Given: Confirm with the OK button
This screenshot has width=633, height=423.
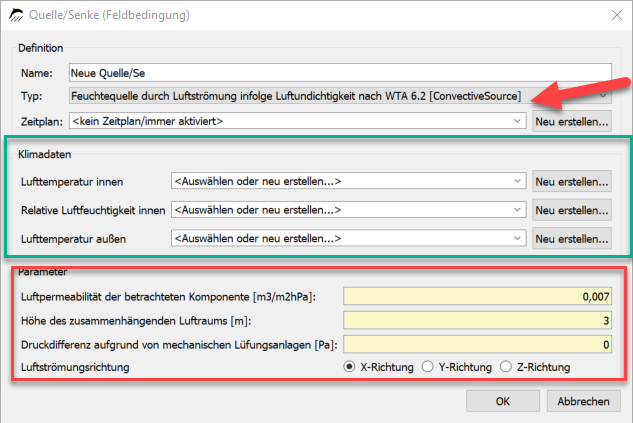Looking at the screenshot, I should coord(503,401).
